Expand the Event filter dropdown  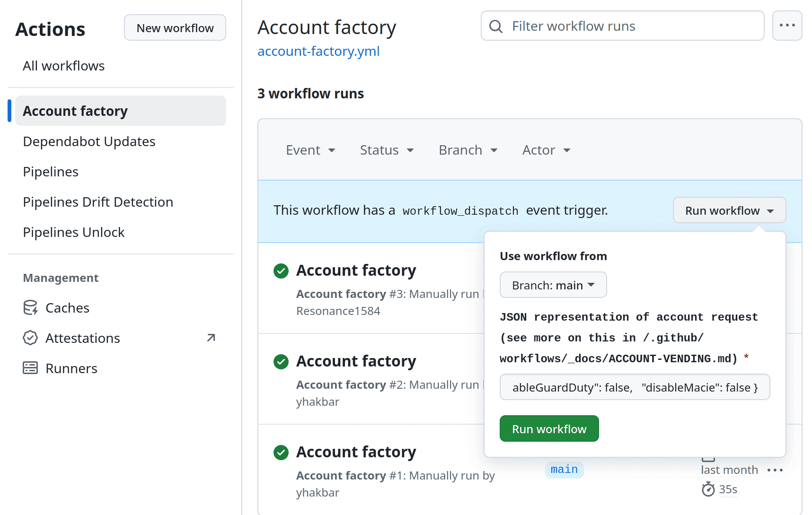(x=311, y=150)
